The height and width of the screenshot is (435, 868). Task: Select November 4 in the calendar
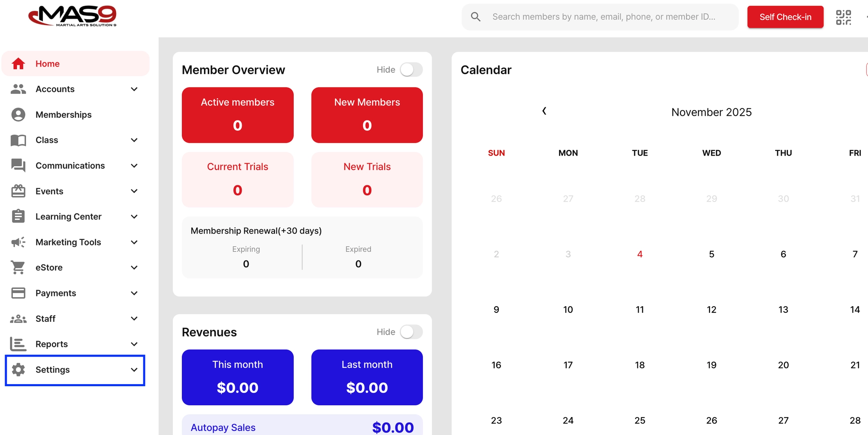pos(640,254)
